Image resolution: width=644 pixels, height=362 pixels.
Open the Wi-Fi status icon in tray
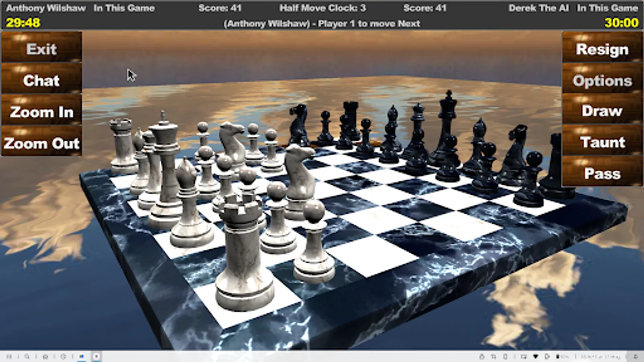pos(535,356)
